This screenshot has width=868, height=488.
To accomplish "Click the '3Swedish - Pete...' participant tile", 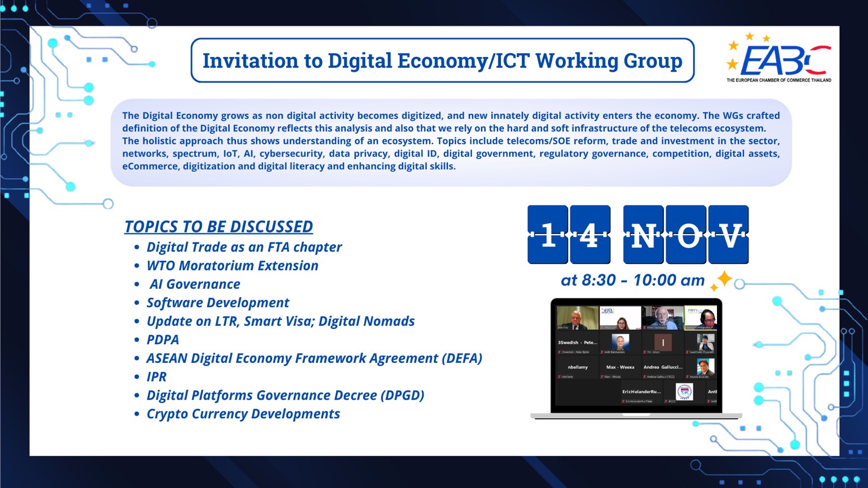I will [578, 343].
